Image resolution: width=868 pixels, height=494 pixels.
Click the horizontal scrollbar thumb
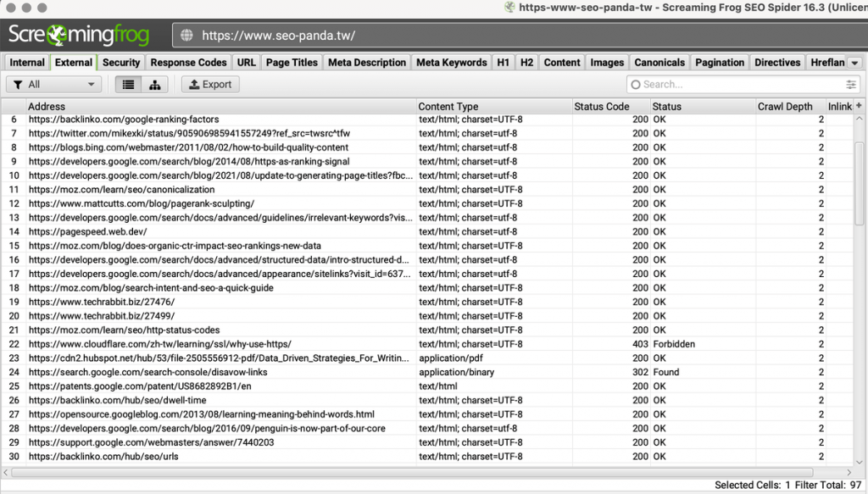pos(412,473)
